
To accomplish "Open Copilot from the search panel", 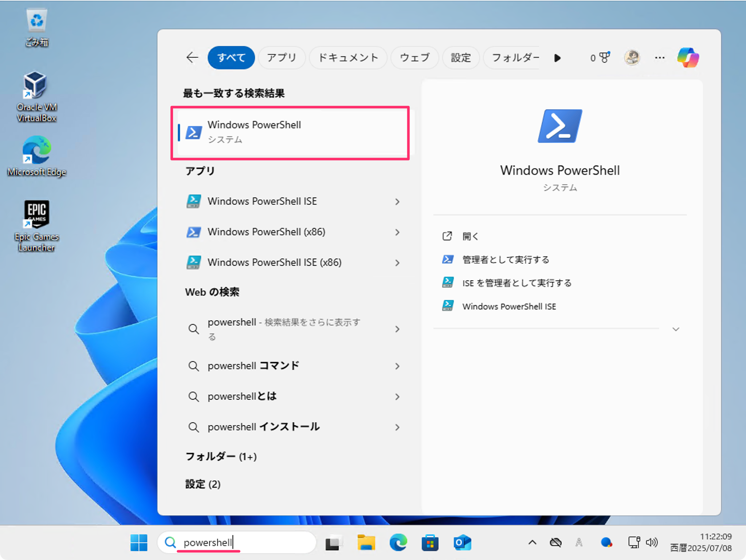I will (x=688, y=57).
